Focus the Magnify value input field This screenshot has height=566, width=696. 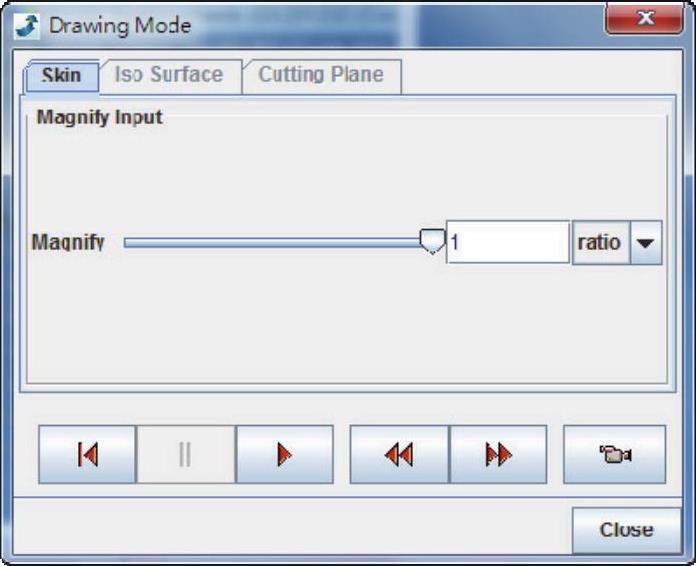(507, 243)
